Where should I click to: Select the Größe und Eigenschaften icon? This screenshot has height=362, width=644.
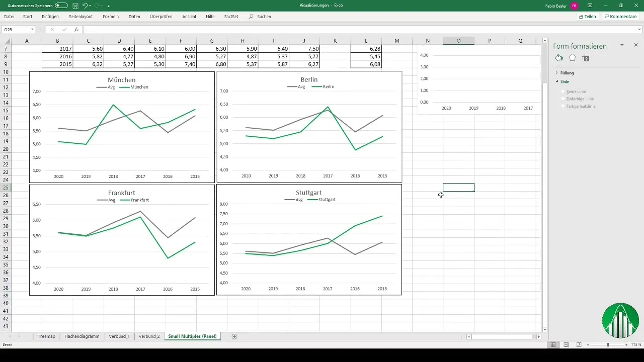tap(586, 58)
